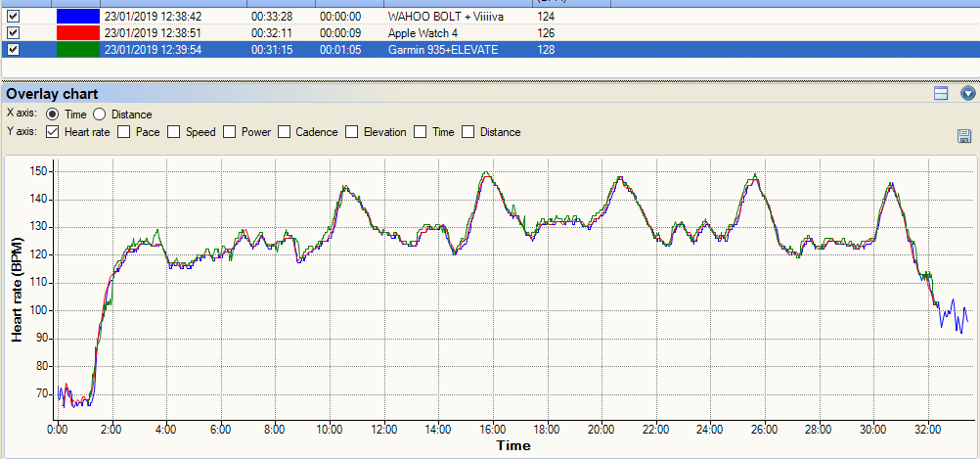Enable the Distance Y axis checkbox
This screenshot has height=459, width=980.
(x=468, y=132)
